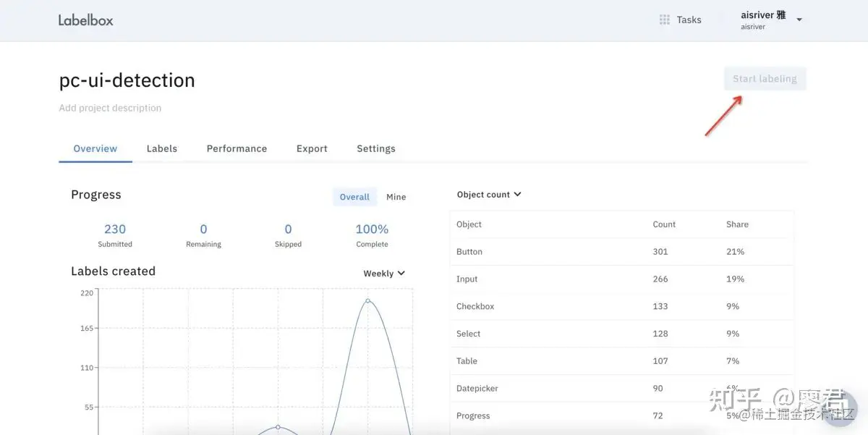
Task: Select the Button row in object table
Action: pos(621,252)
